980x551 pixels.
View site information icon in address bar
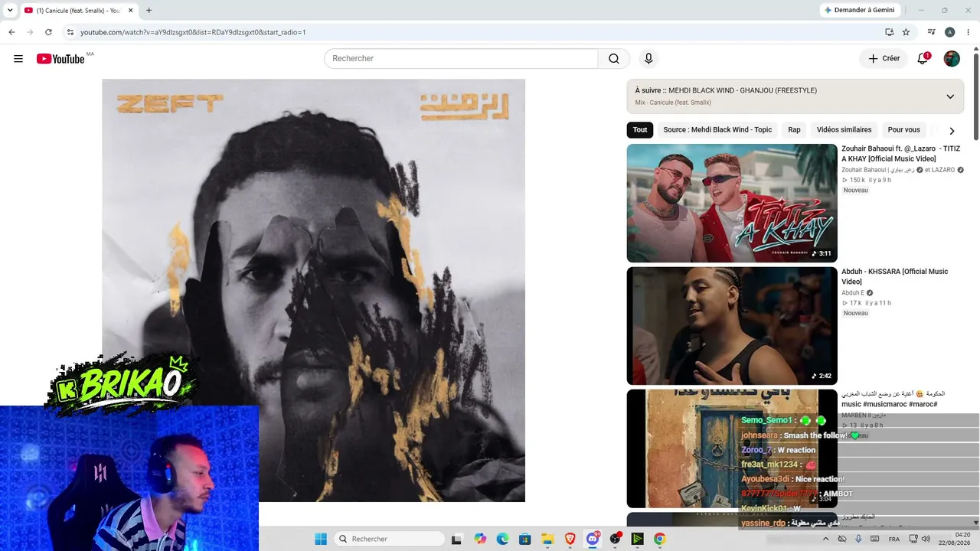tap(70, 32)
